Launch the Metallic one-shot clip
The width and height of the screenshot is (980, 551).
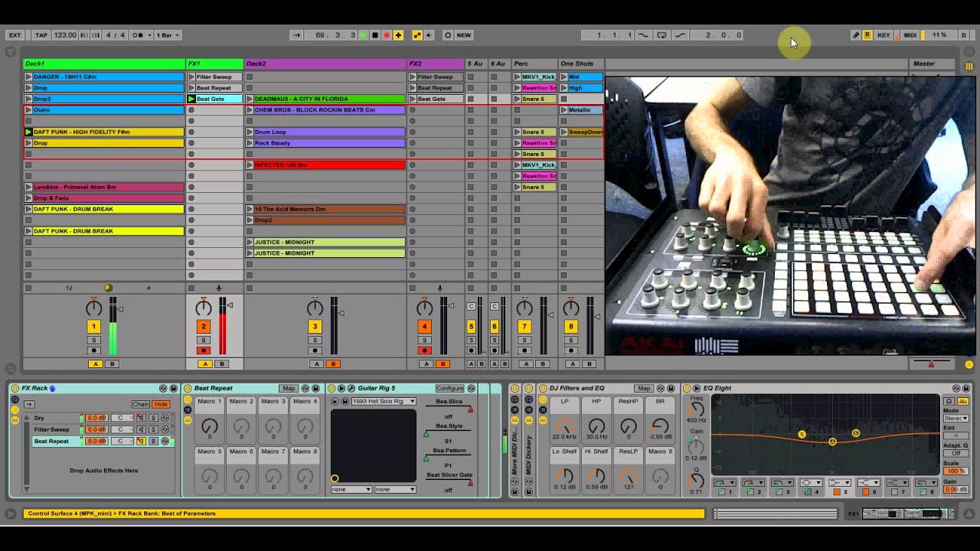pyautogui.click(x=563, y=110)
